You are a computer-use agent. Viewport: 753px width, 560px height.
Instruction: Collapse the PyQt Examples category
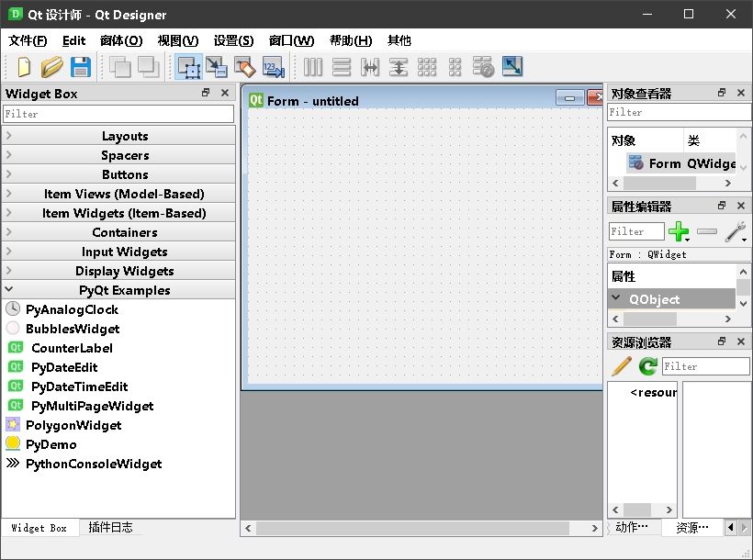click(x=118, y=290)
